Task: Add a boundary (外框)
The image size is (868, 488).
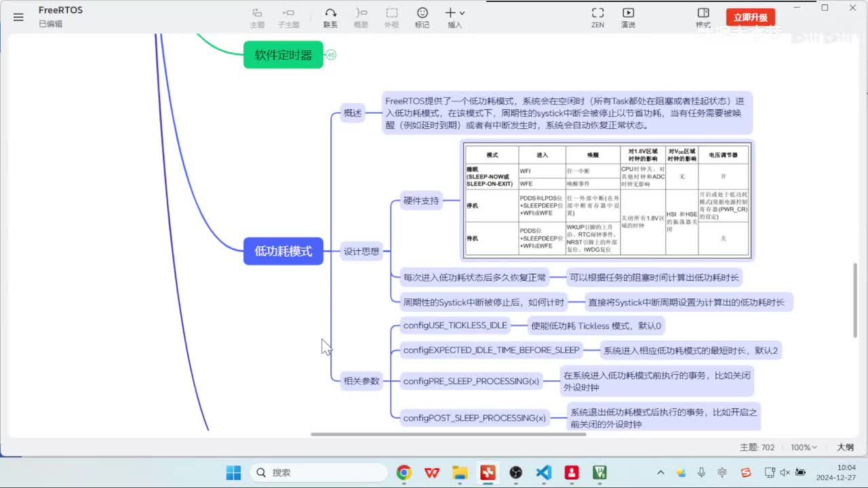Action: pyautogui.click(x=392, y=18)
